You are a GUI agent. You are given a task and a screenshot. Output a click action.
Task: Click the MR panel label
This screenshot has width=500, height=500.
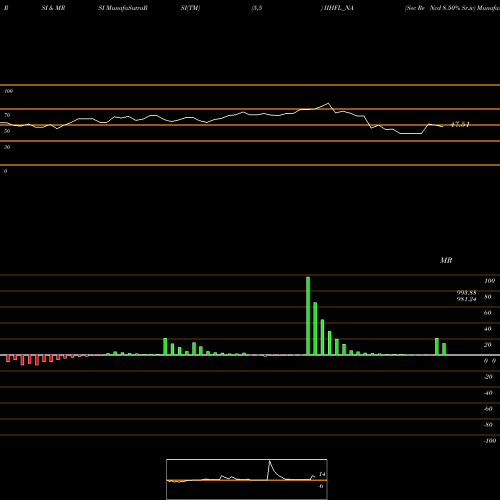(x=446, y=260)
